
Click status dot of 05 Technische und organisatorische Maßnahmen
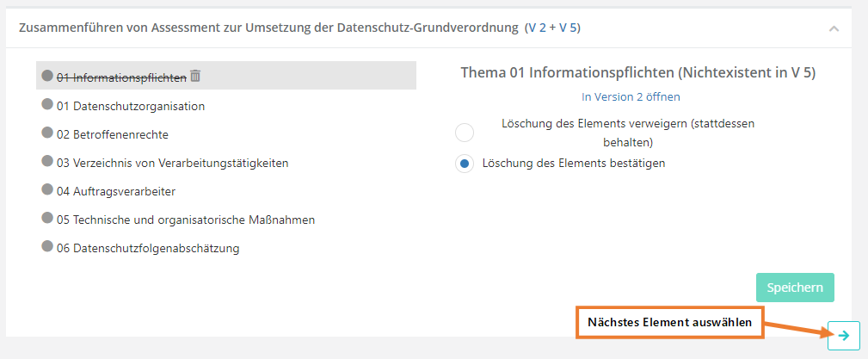47,219
